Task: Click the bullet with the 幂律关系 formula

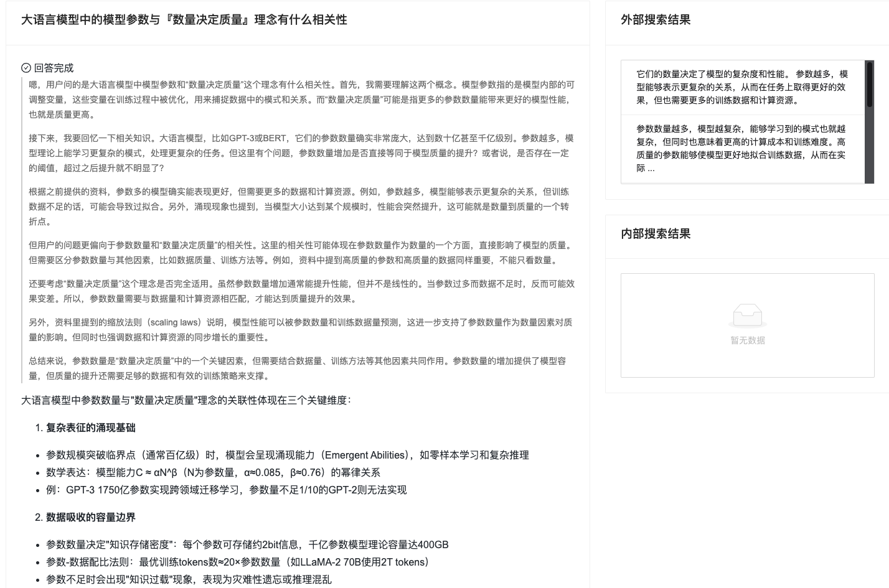Action: coord(213,473)
